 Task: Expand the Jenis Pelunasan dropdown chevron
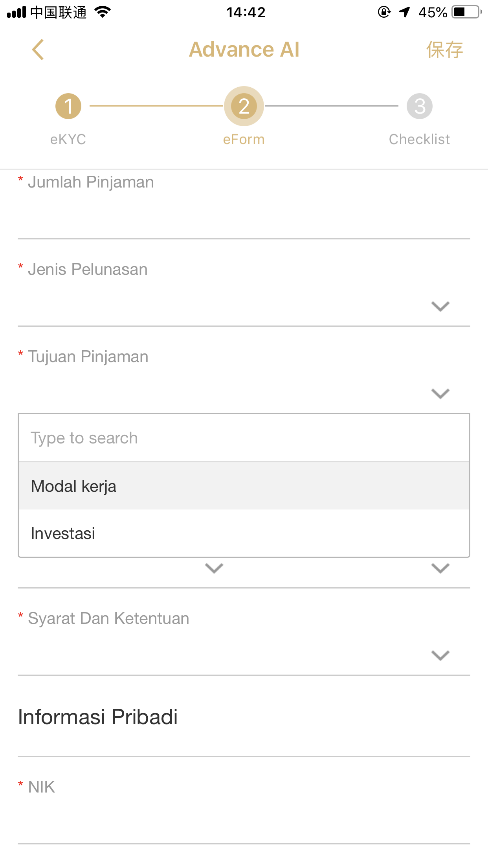[x=440, y=306]
